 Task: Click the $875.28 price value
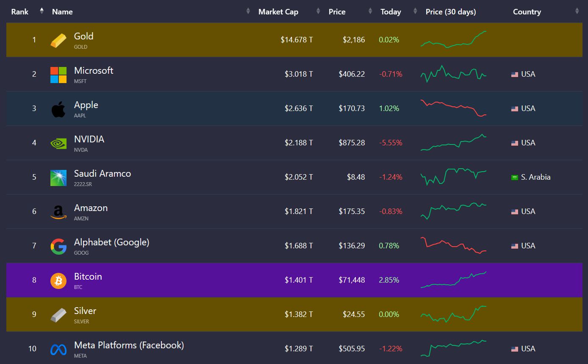point(352,143)
